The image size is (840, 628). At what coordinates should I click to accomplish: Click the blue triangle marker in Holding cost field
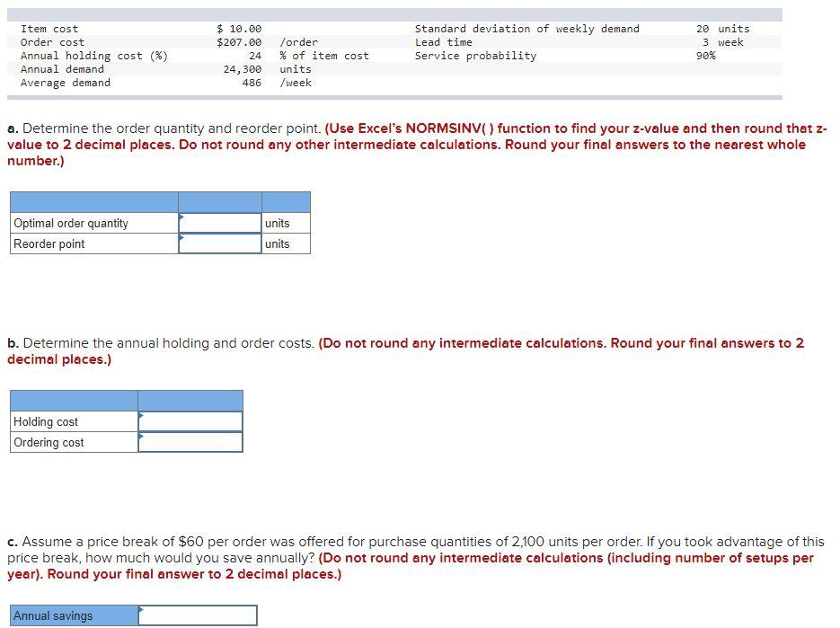(142, 416)
